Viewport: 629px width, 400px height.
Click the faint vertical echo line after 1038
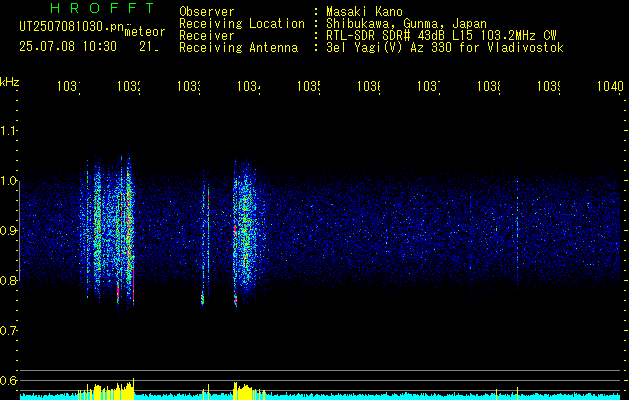(517, 229)
